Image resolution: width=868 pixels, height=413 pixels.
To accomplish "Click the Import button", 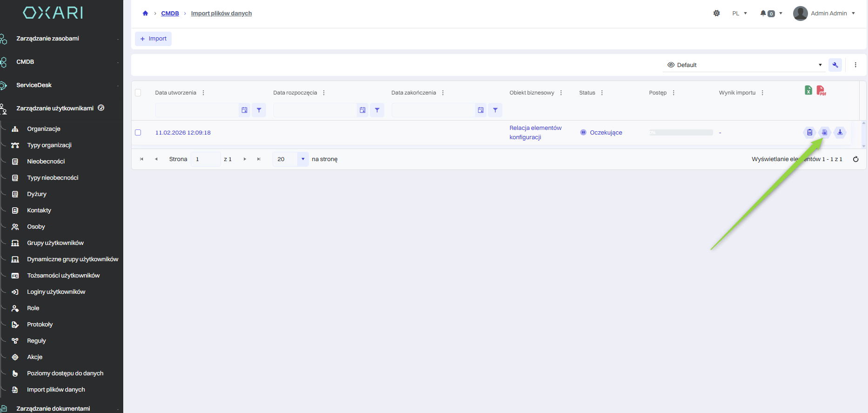I will point(153,39).
